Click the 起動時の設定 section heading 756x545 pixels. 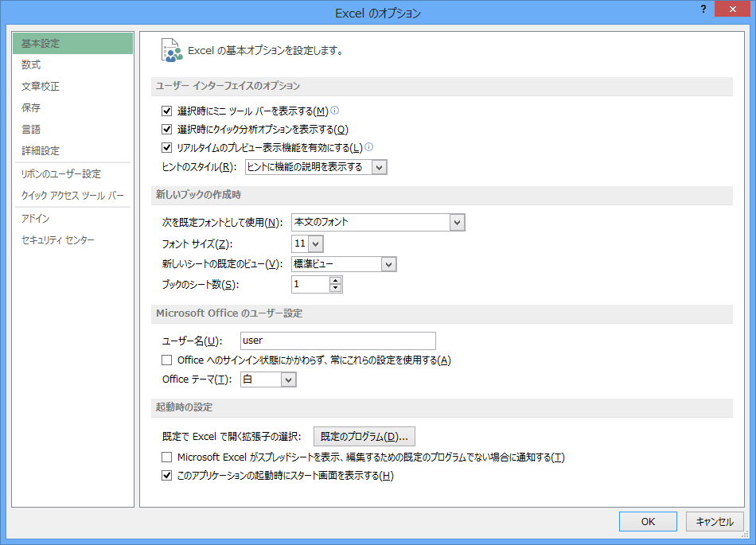point(184,407)
